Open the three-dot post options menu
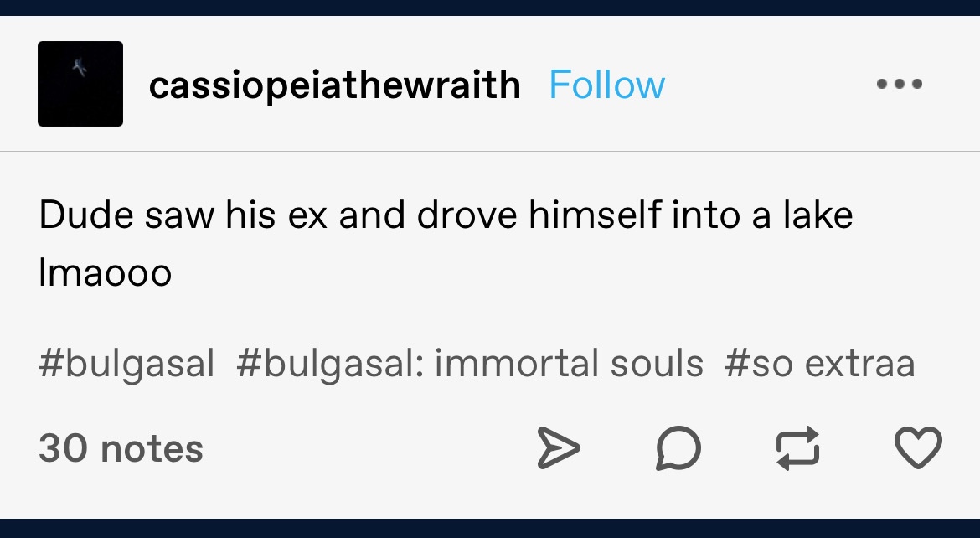 tap(899, 85)
